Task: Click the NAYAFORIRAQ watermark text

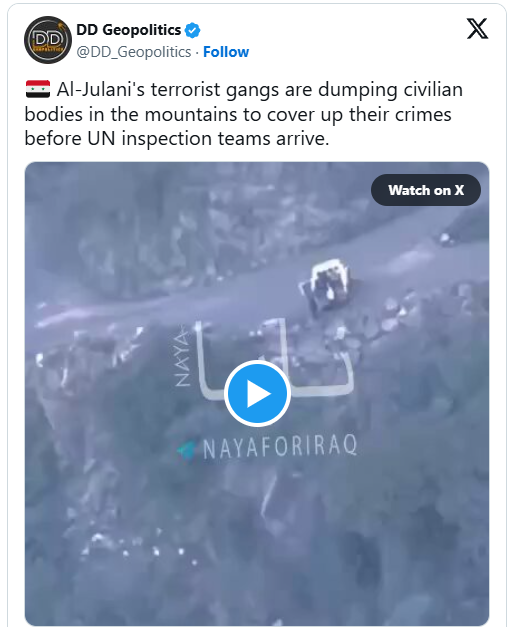Action: tap(280, 447)
